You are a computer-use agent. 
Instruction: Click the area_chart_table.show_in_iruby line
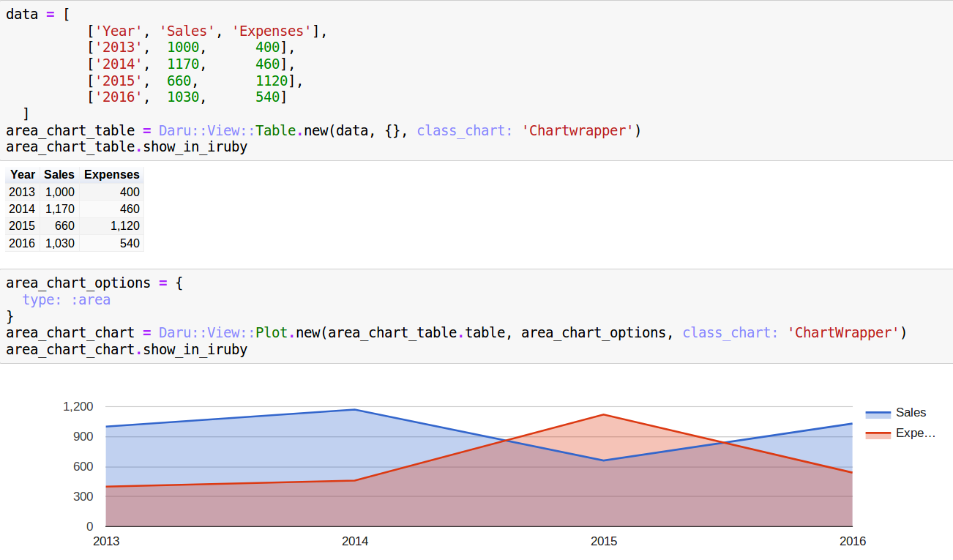tap(127, 146)
